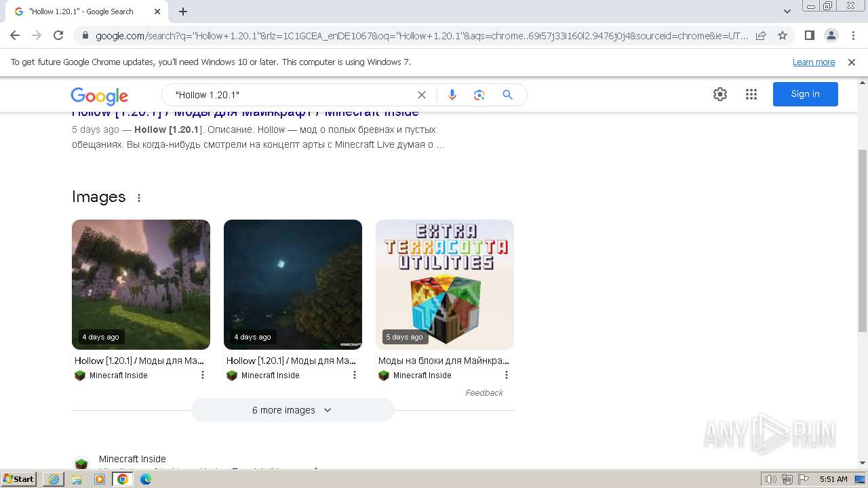Search by image with Google Lens
Viewport: 868px width, 488px height.
[x=479, y=95]
